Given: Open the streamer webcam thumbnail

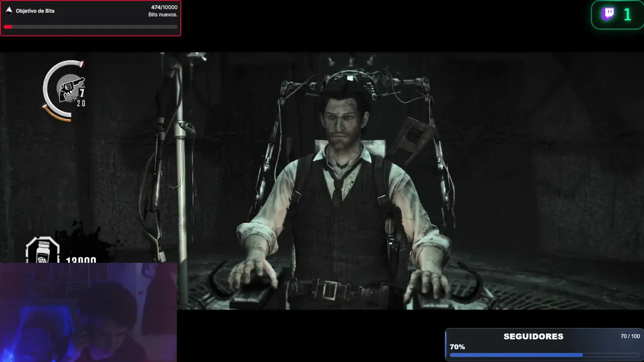Looking at the screenshot, I should pyautogui.click(x=88, y=312).
